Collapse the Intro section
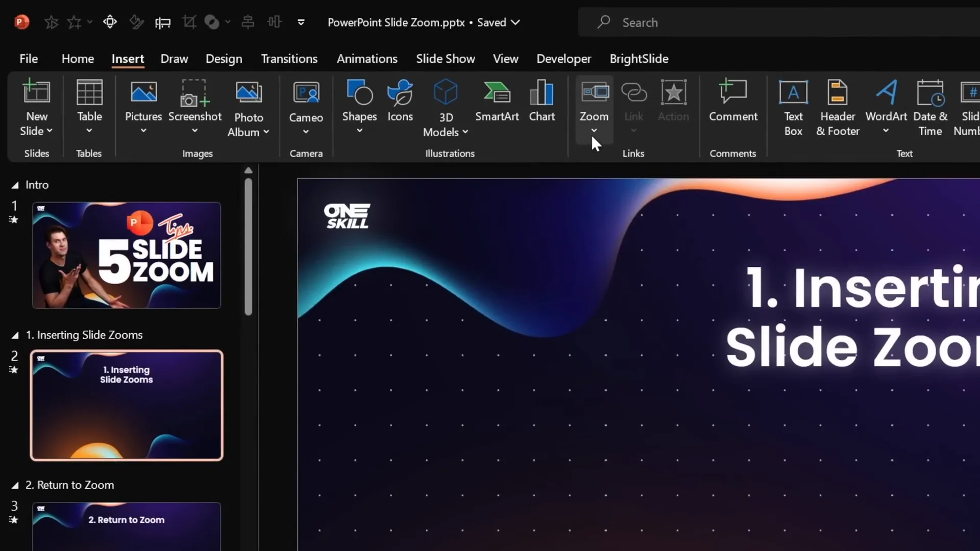This screenshot has width=980, height=551. (15, 185)
